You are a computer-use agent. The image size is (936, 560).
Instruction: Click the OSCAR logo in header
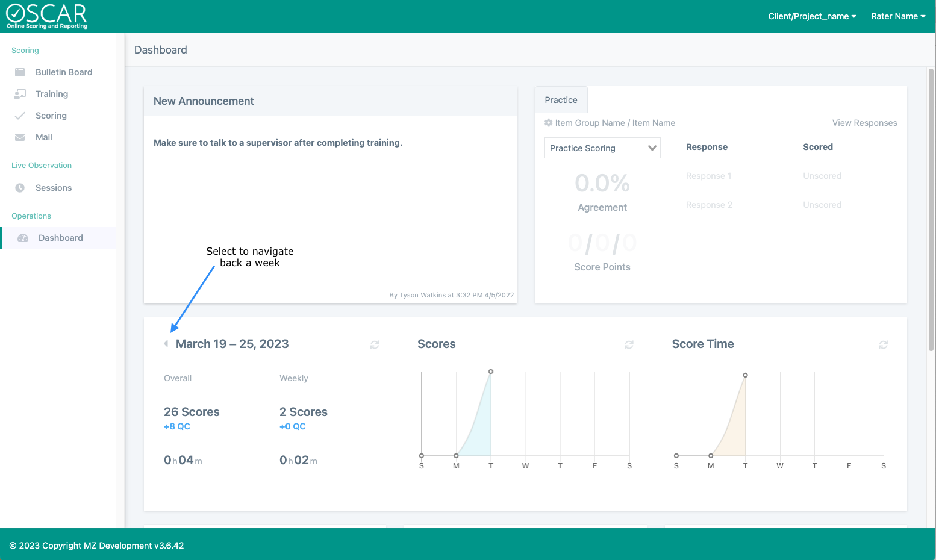pos(47,16)
